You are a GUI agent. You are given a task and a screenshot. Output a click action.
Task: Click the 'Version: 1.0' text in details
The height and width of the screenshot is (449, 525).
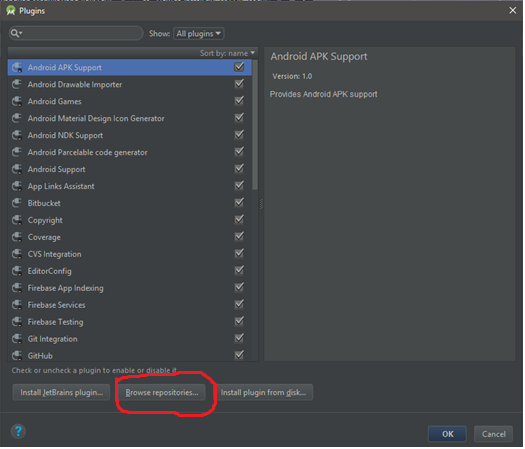click(x=293, y=77)
